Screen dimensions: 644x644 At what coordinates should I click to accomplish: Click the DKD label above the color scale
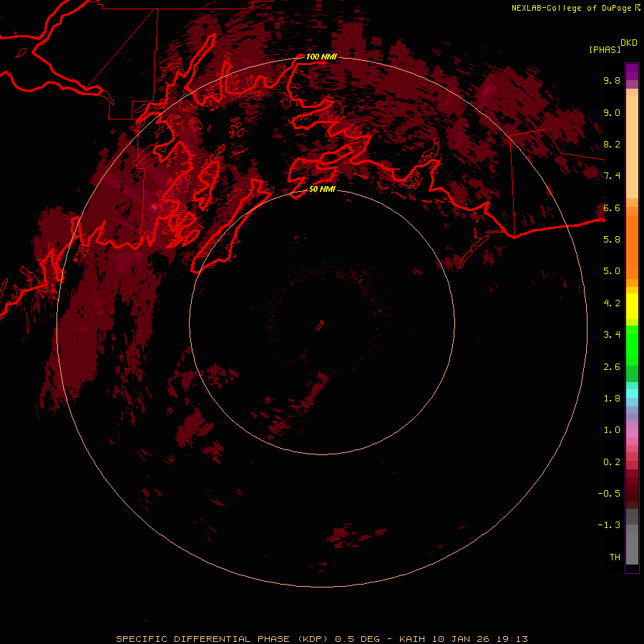(x=629, y=43)
